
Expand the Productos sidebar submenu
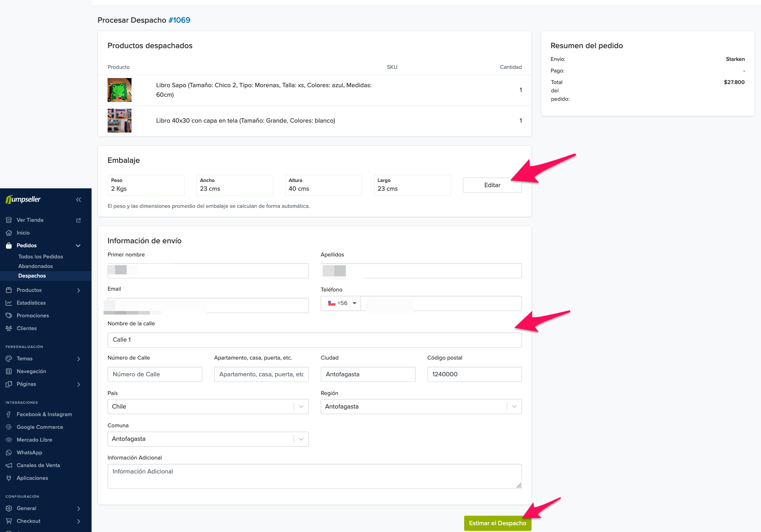78,290
